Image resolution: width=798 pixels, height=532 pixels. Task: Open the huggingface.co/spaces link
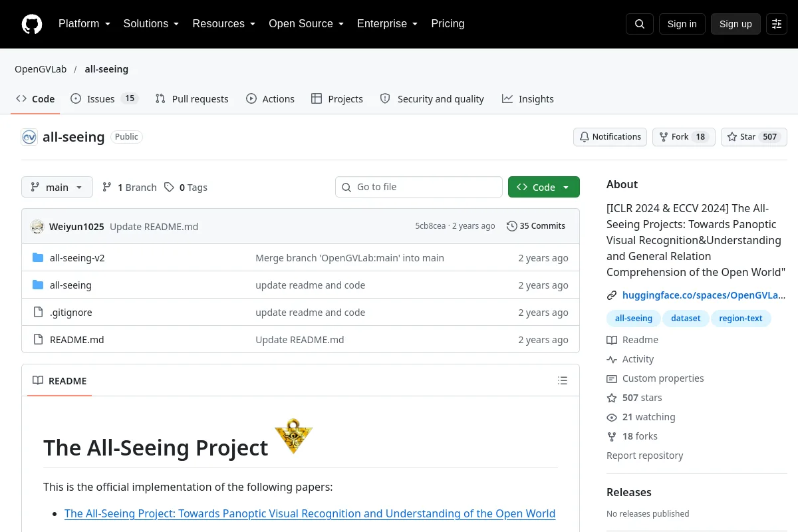click(704, 295)
